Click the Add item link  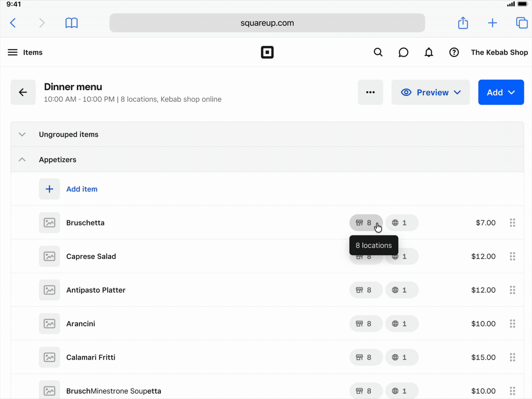[82, 189]
